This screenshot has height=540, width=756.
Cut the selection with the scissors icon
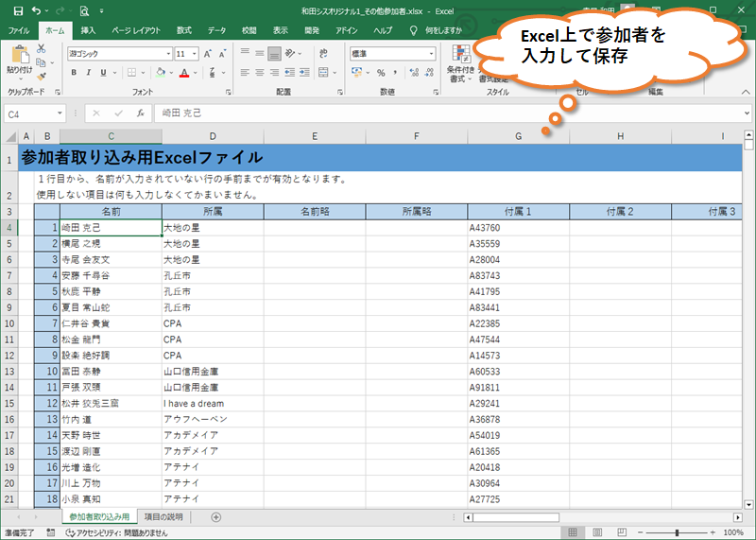pos(41,49)
